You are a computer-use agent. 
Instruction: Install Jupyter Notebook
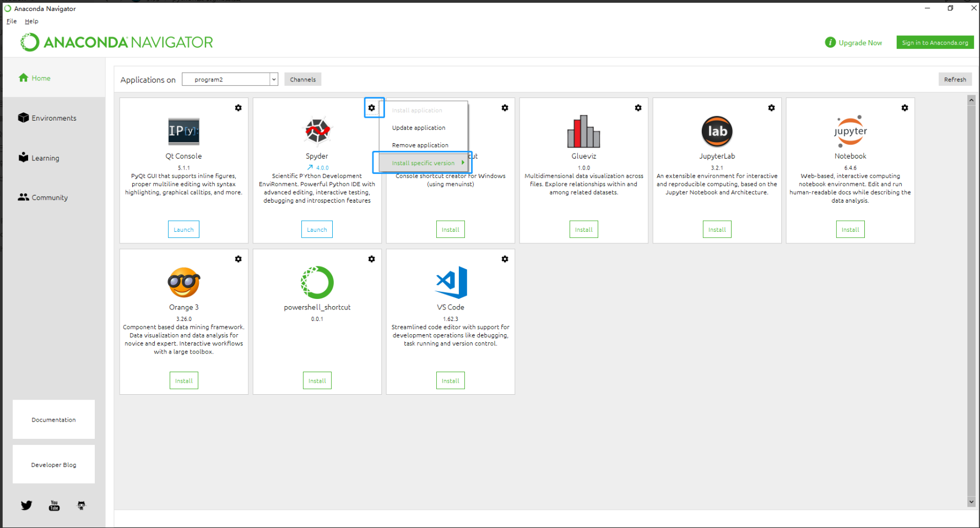coord(851,230)
